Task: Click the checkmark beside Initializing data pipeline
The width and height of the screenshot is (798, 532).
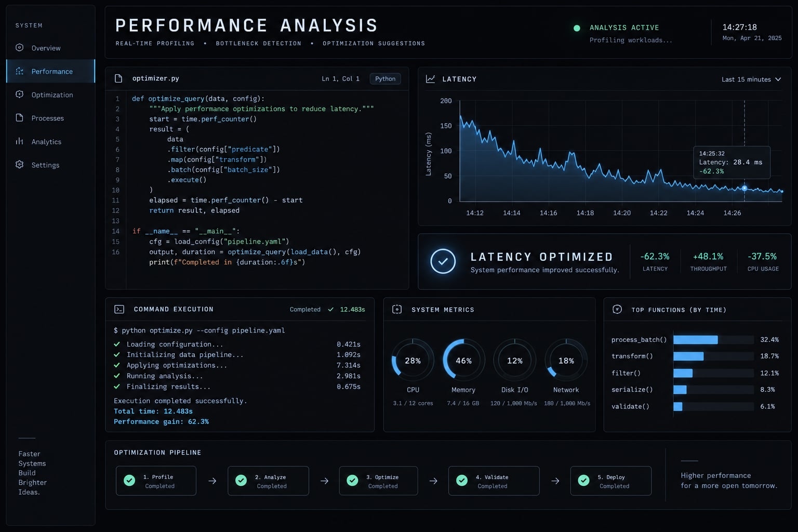Action: (x=117, y=354)
